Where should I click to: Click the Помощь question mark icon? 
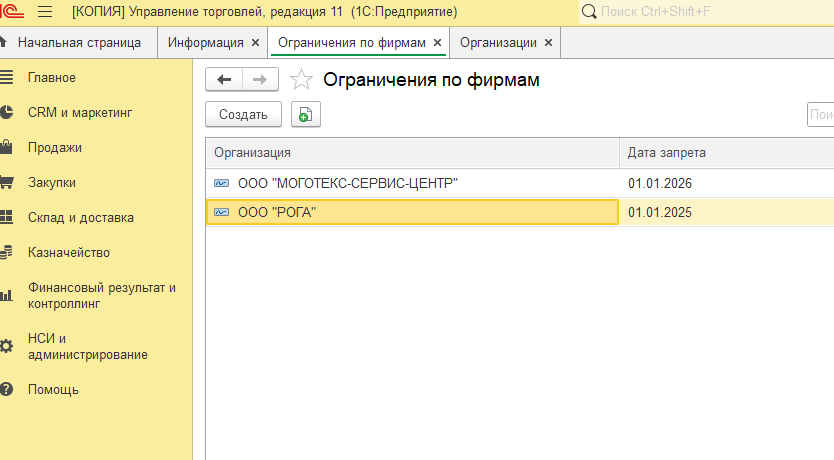pos(6,389)
